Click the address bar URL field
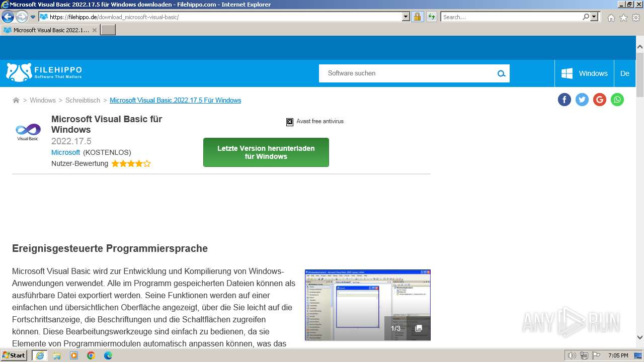The height and width of the screenshot is (362, 644). click(224, 17)
